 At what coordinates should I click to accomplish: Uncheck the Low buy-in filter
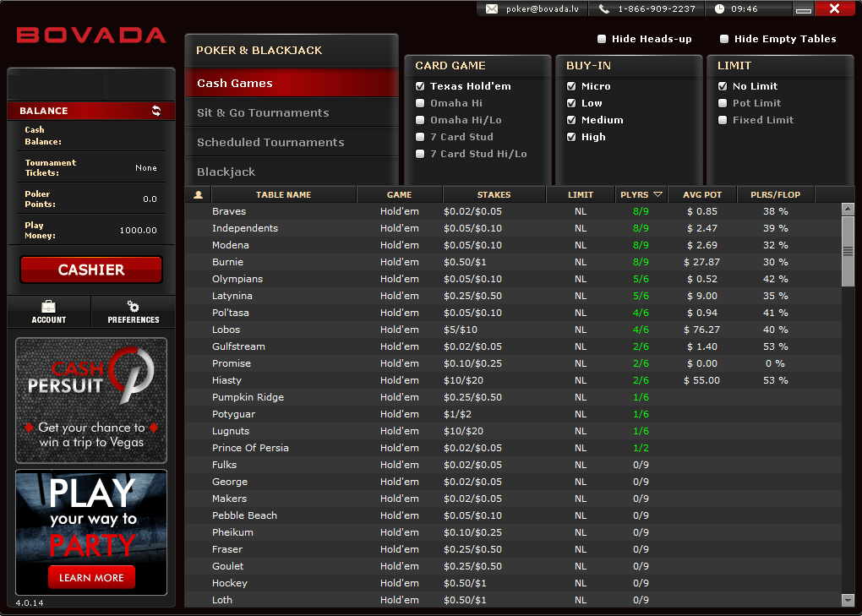(x=571, y=103)
